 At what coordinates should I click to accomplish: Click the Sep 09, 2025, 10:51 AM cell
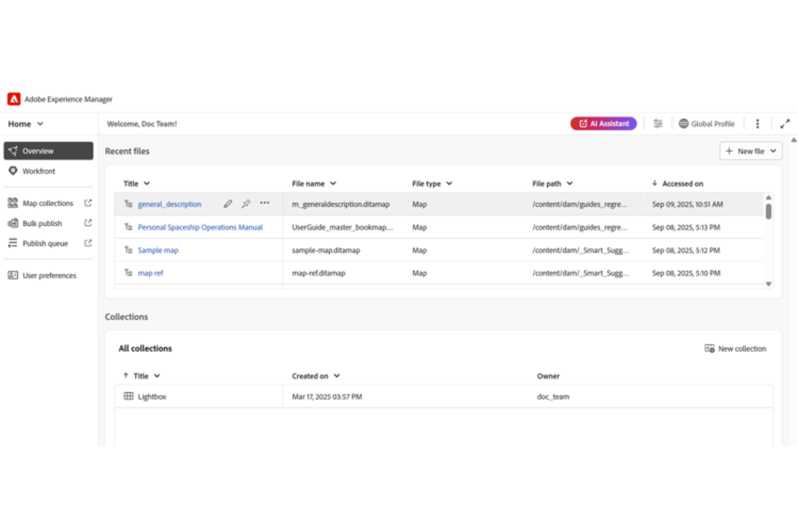687,204
